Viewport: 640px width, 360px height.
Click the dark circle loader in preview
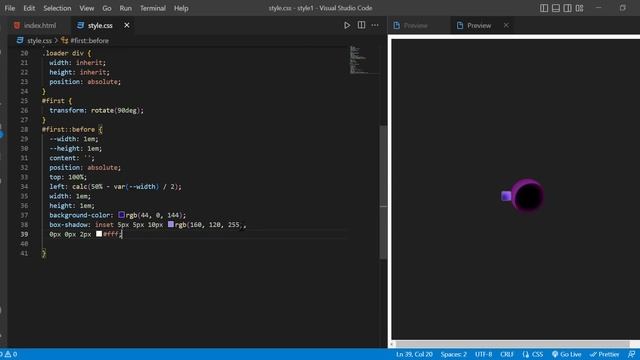(528, 196)
